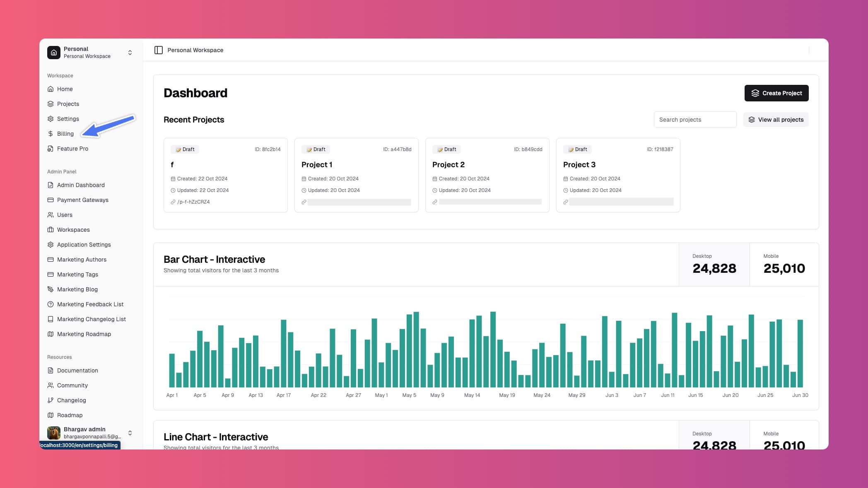This screenshot has width=868, height=488.
Task: Select the Billing icon in sidebar
Action: (x=50, y=134)
